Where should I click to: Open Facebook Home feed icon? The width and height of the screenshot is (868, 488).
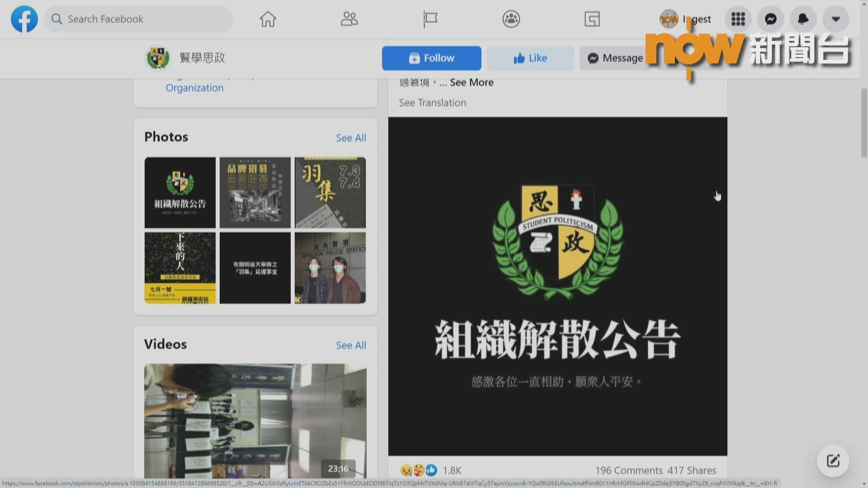tap(268, 19)
